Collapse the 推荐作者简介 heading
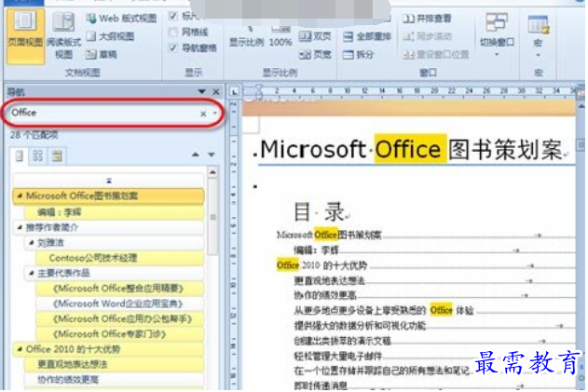The height and width of the screenshot is (392, 588). click(x=20, y=227)
